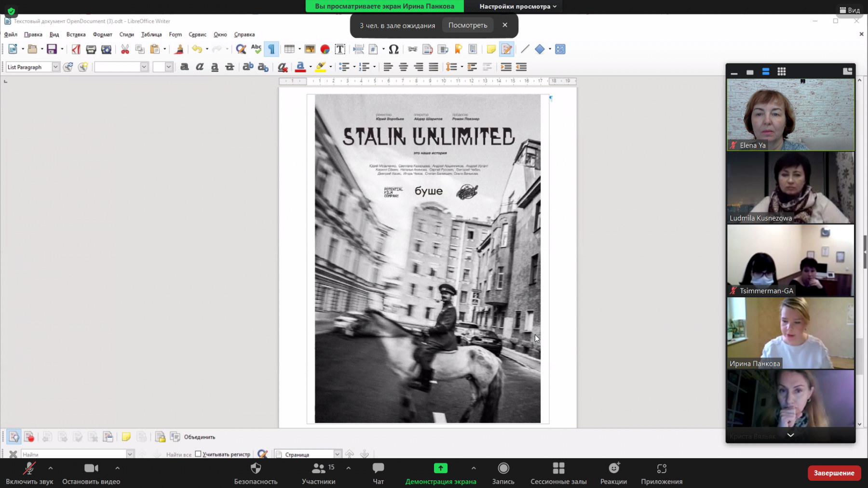Export as PDF icon in toolbar
The image size is (868, 488).
click(76, 49)
